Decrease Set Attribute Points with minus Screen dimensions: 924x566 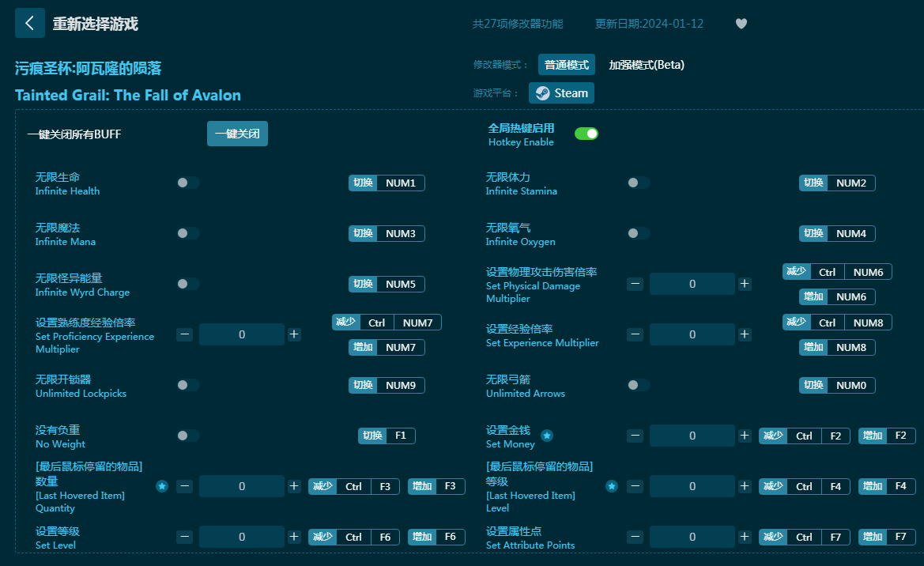pyautogui.click(x=635, y=537)
